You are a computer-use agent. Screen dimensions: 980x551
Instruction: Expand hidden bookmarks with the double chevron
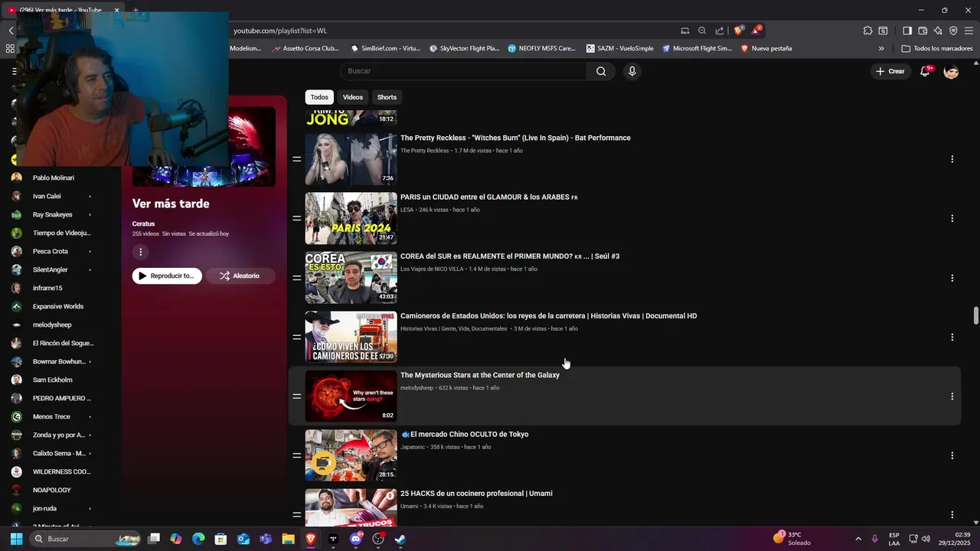click(x=881, y=48)
